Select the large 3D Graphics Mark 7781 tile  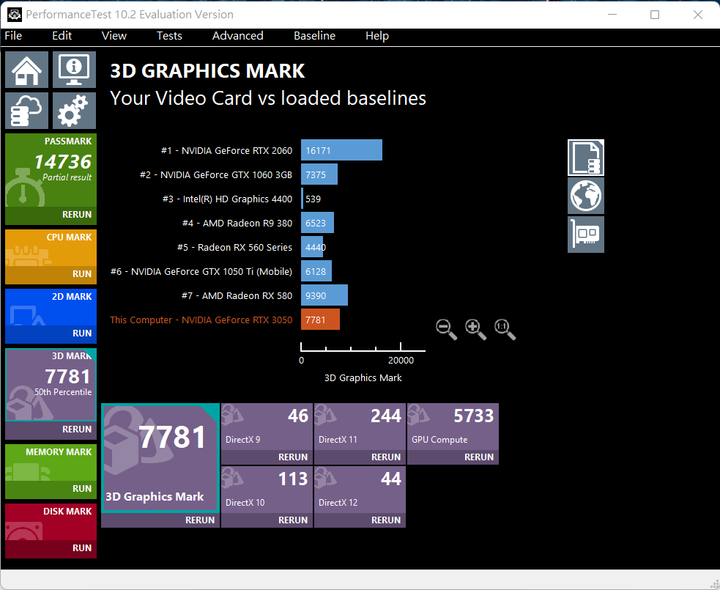point(160,458)
